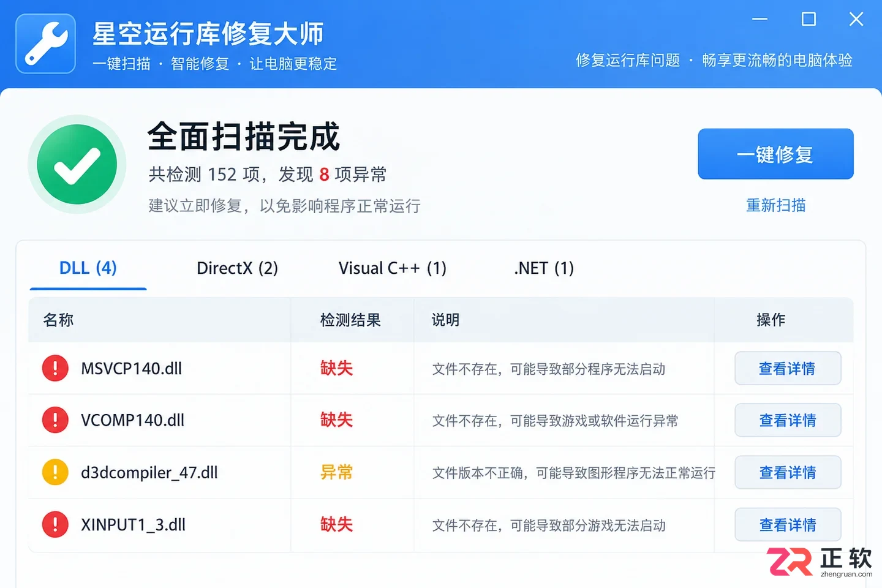The height and width of the screenshot is (588, 882).
Task: Click 异常 status in the d3dcompiler_47.dll row
Action: click(336, 472)
